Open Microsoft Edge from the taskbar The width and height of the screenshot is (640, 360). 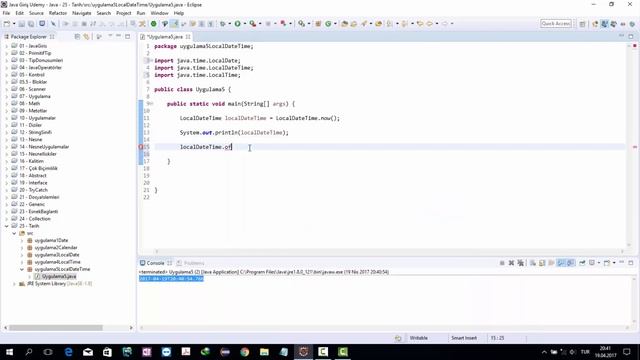[x=68, y=351]
